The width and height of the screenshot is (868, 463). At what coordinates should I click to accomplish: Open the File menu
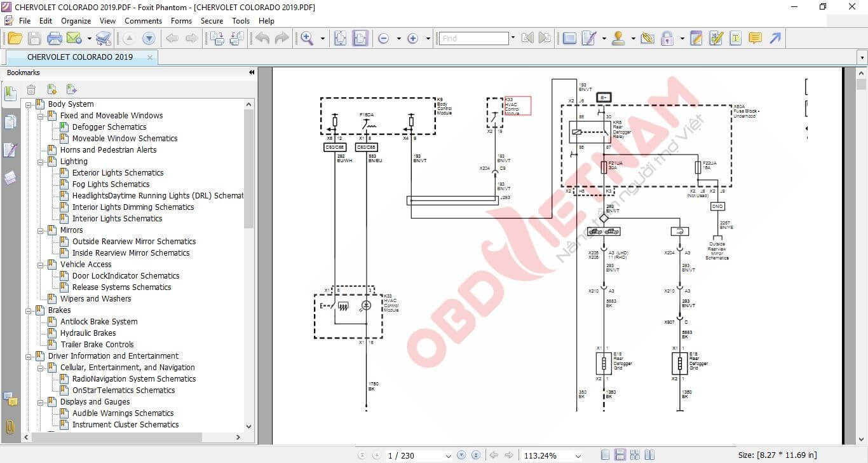25,21
